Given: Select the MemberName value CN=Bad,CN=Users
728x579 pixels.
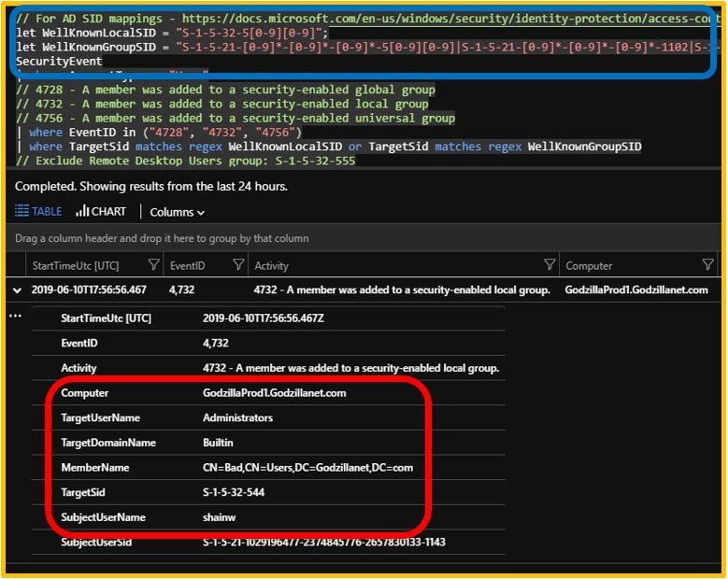Looking at the screenshot, I should 307,468.
